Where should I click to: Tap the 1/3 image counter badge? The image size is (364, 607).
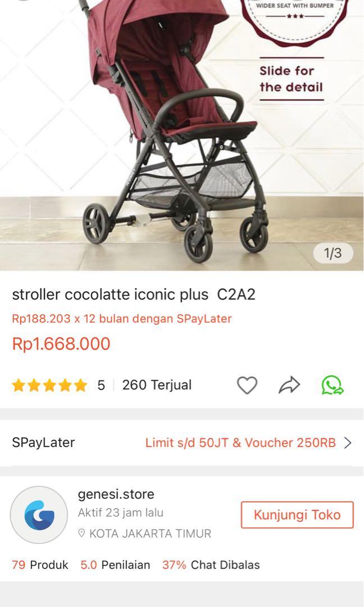pos(333,253)
